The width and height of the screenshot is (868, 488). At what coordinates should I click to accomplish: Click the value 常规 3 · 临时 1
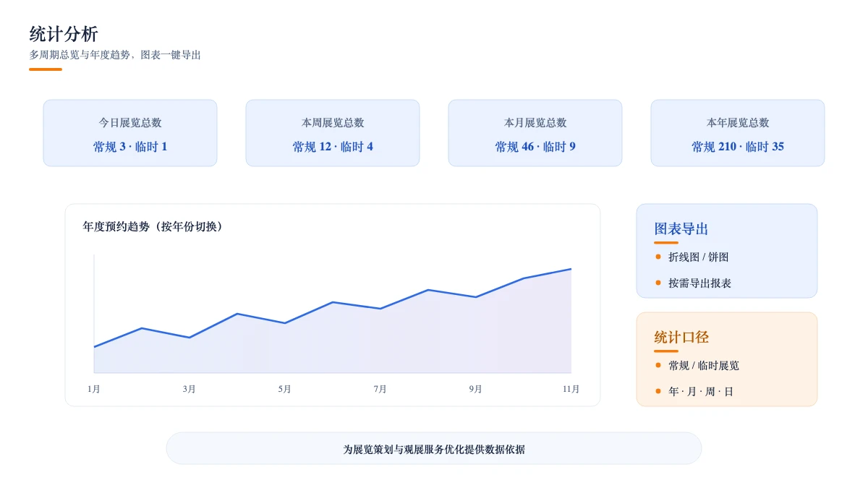[x=130, y=147]
